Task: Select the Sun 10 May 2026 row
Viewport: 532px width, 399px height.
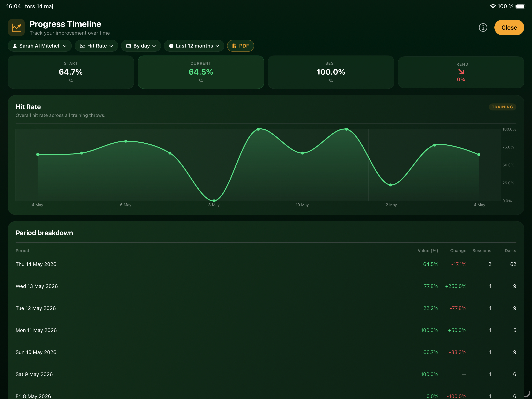Action: coord(266,352)
